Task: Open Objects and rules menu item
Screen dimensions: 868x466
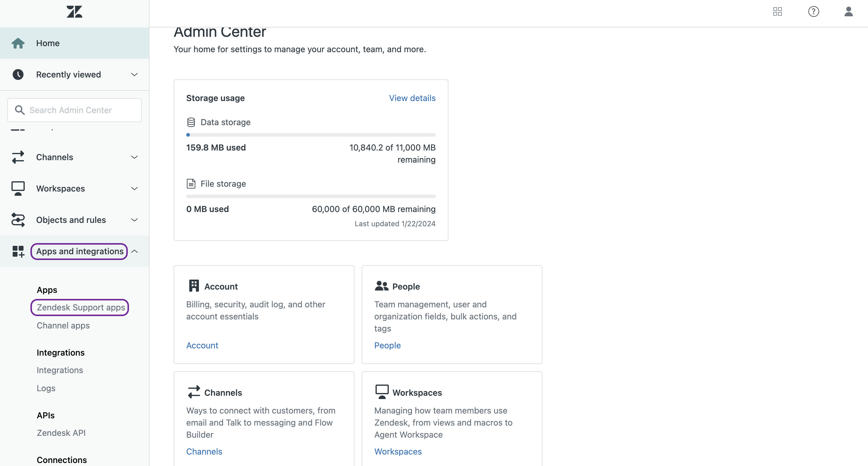Action: [x=74, y=220]
